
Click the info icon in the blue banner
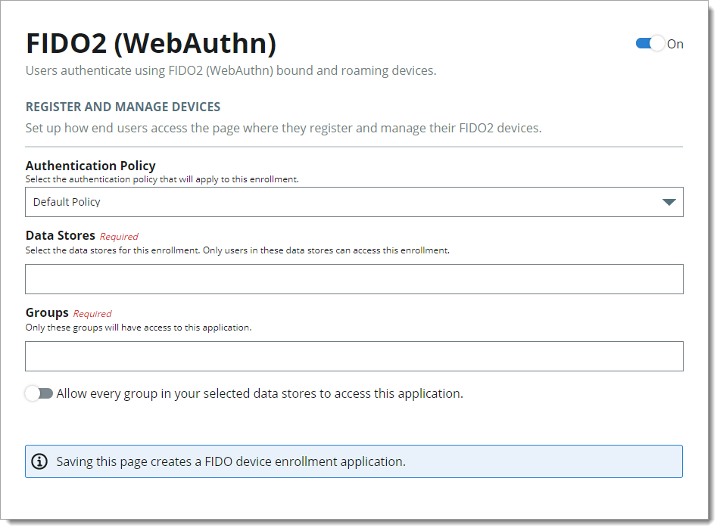tap(39, 461)
